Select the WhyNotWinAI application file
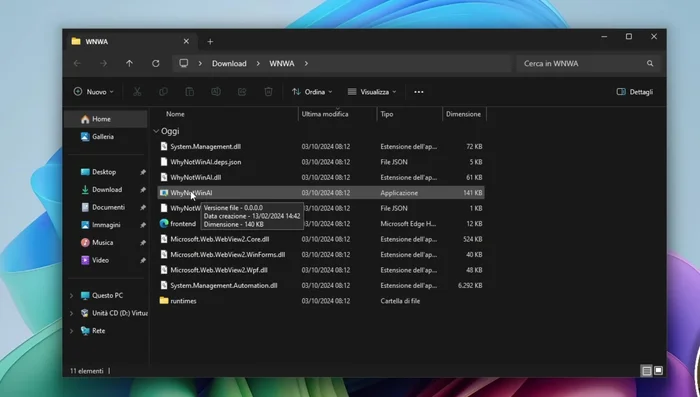Image resolution: width=700 pixels, height=397 pixels. pyautogui.click(x=321, y=192)
